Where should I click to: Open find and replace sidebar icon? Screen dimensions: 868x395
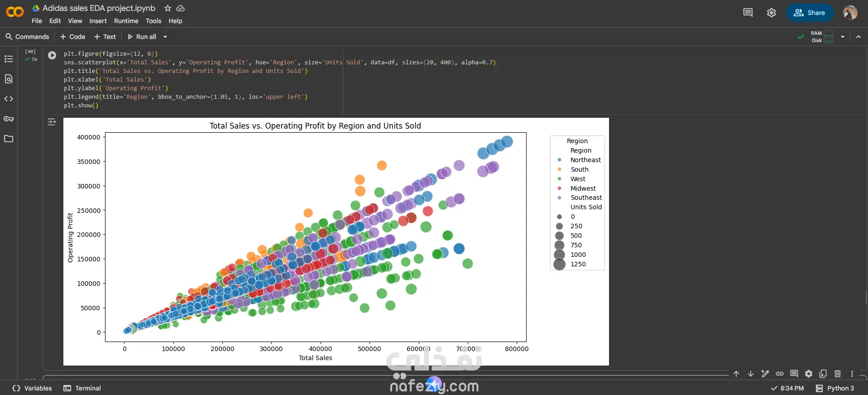click(9, 79)
